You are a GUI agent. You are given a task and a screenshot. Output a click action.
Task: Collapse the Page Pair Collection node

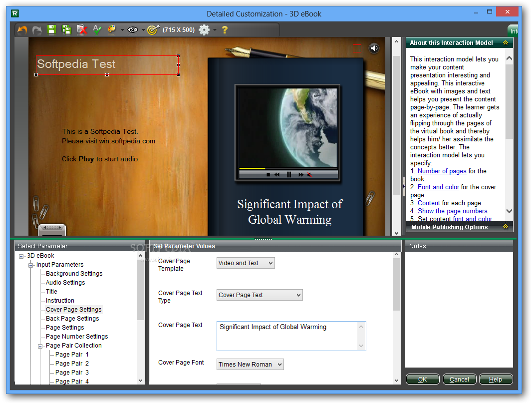(40, 346)
